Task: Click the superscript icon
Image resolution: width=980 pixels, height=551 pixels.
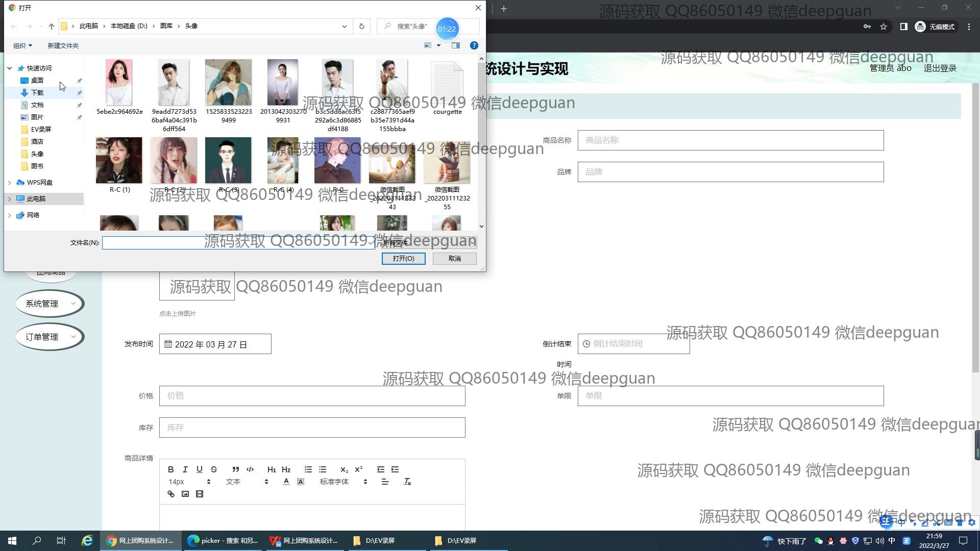Action: click(x=359, y=469)
